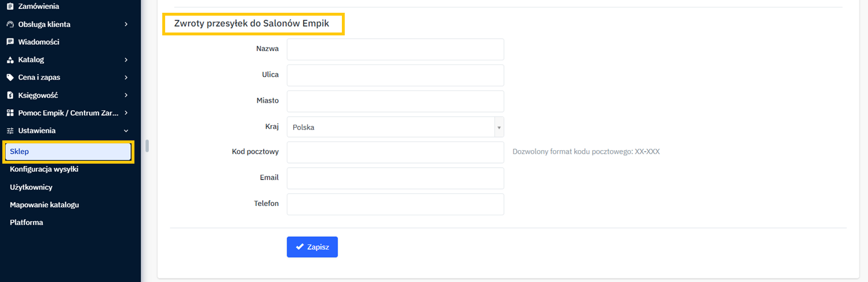This screenshot has height=282, width=868.
Task: Click into the Kod pocztowy field
Action: pos(395,152)
